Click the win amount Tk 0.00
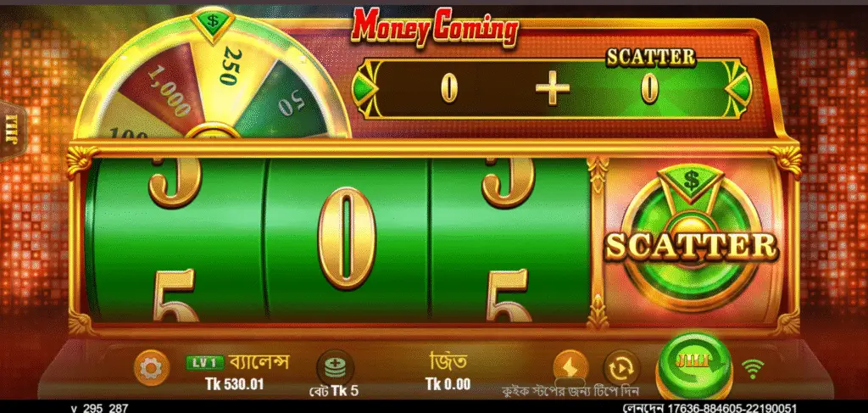This screenshot has height=413, width=868. [448, 383]
